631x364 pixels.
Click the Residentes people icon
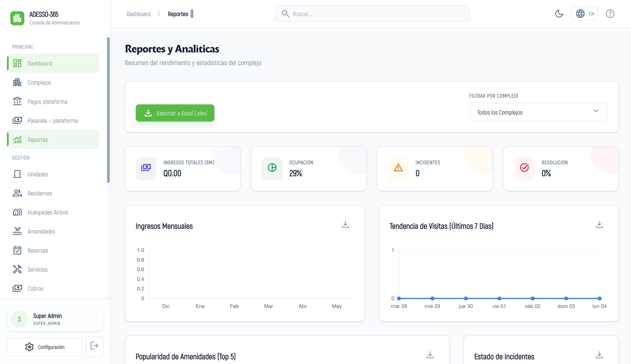17,193
